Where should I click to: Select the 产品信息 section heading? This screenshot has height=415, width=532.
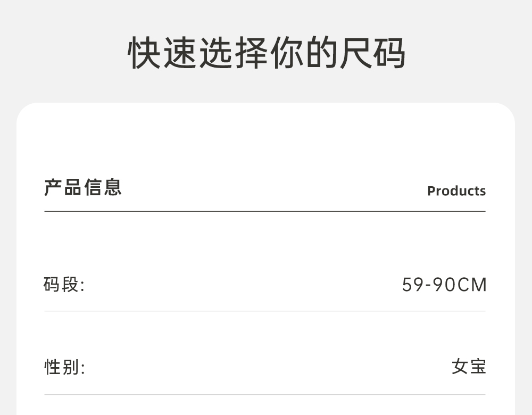[x=83, y=187]
